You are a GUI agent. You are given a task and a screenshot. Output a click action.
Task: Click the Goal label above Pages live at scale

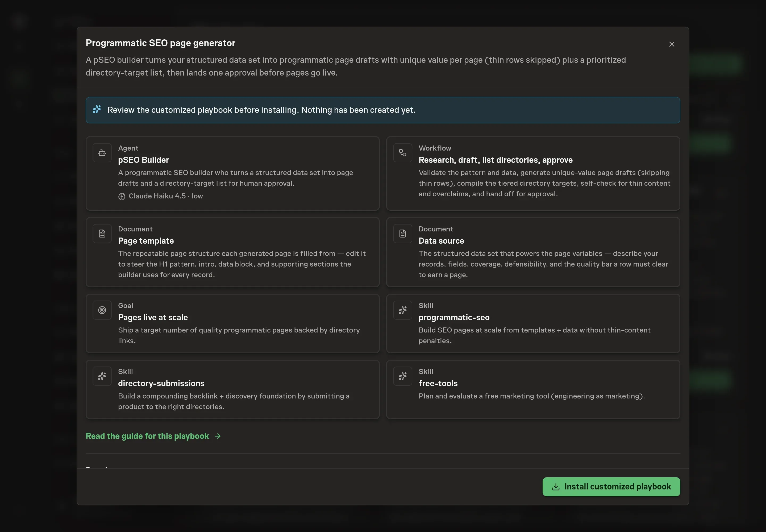click(125, 305)
